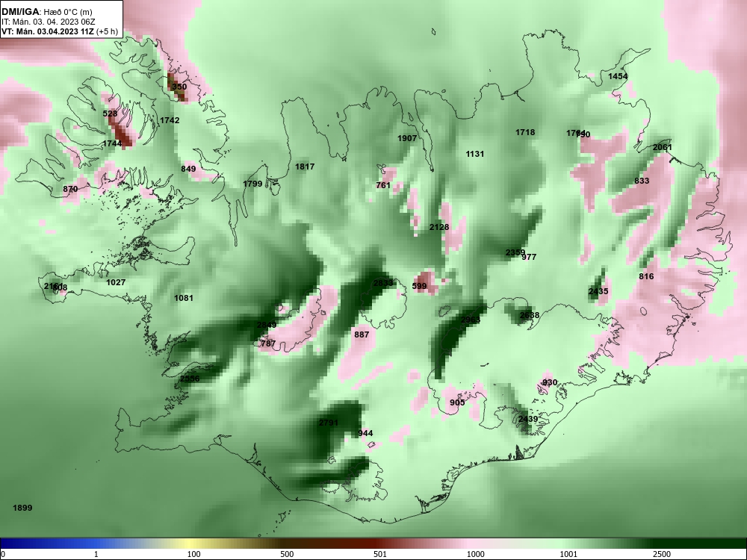
Task: Select the 1742 value label
Action: pos(170,120)
